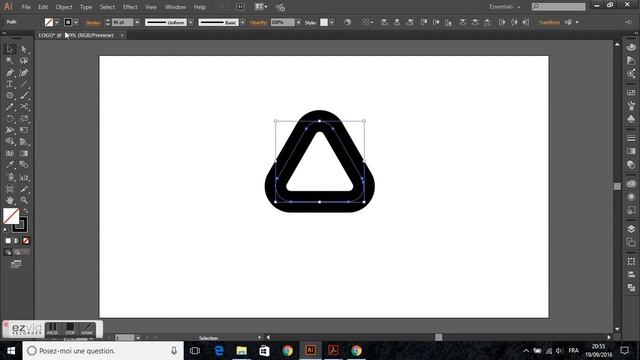Open the Gradient panel icon in dock
The image size is (640, 360).
631,151
